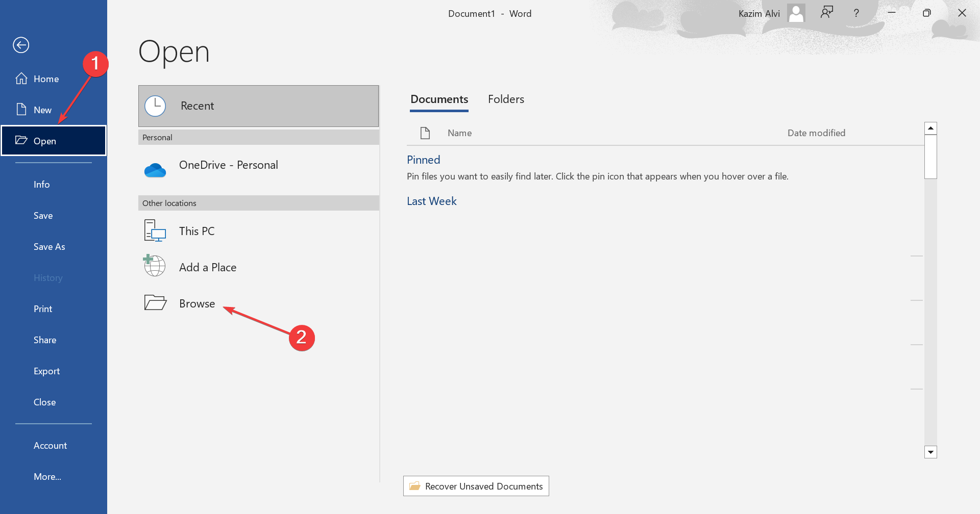Click the Open folder icon in sidebar

(x=21, y=140)
